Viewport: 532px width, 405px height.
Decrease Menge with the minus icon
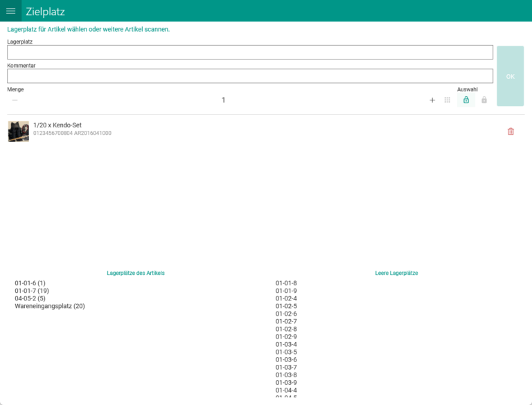pos(15,100)
